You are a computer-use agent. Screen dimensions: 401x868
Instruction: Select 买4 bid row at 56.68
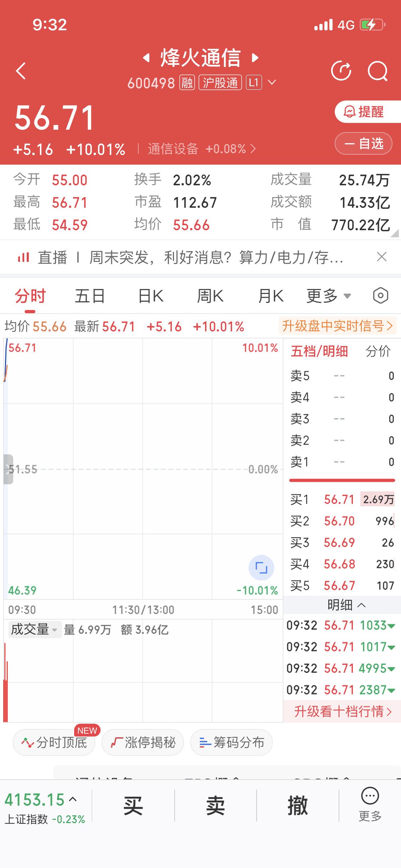(x=342, y=564)
